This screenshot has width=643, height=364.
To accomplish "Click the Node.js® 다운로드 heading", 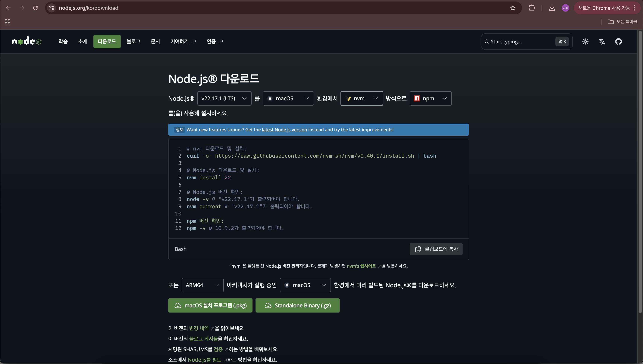I will (x=214, y=79).
